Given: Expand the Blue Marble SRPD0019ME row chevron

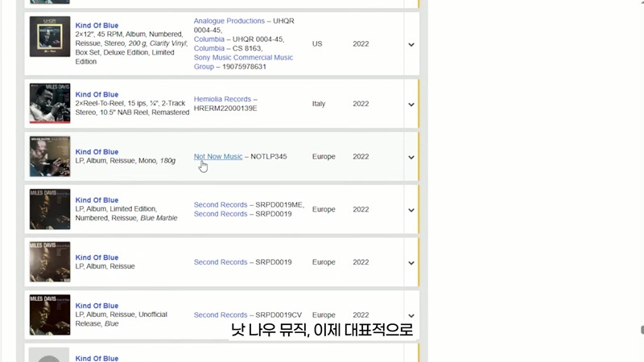Looking at the screenshot, I should (x=411, y=210).
